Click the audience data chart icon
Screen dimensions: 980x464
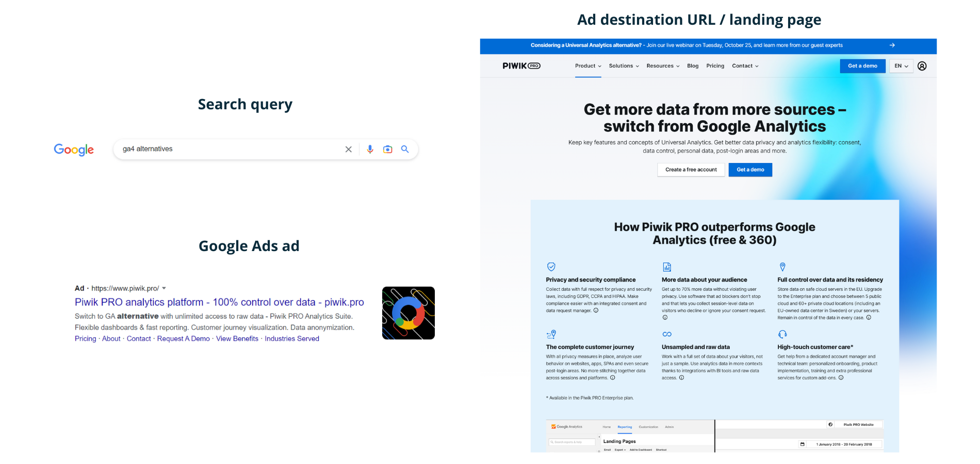coord(667,267)
